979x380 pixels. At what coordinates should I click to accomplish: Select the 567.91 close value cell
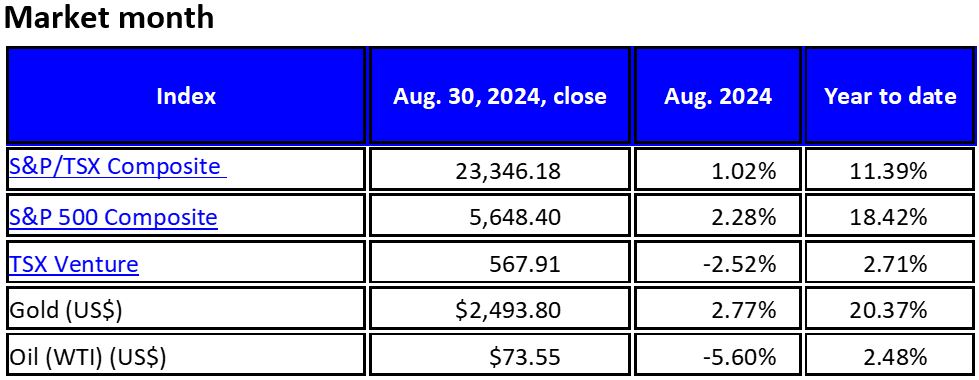[499, 264]
